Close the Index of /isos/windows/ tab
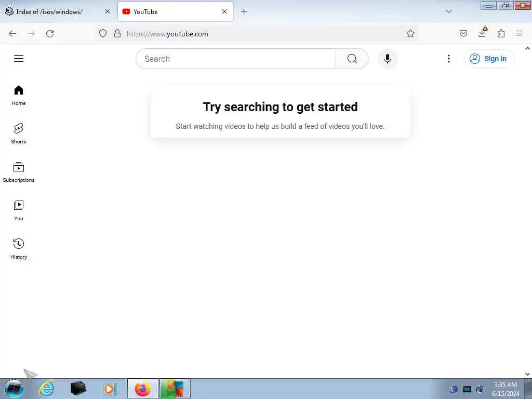 (108, 11)
